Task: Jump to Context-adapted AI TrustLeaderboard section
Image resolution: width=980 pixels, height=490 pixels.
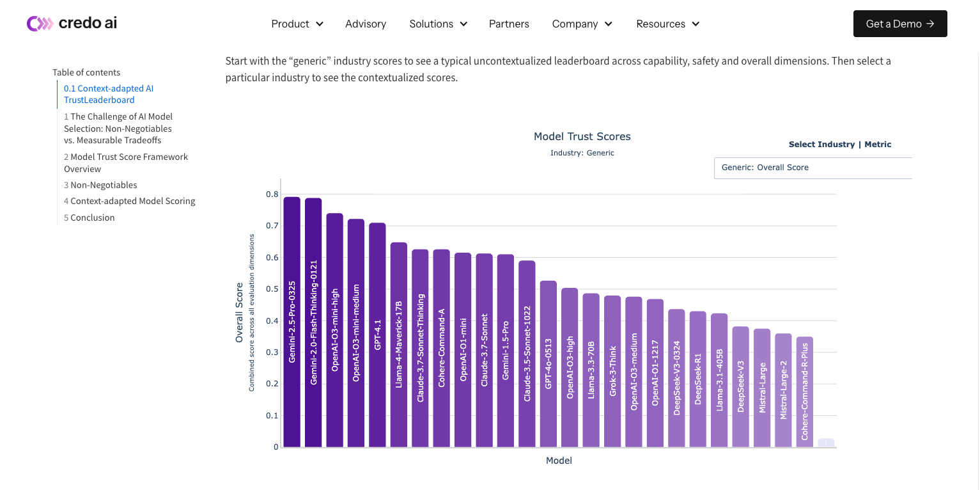Action: tap(109, 94)
